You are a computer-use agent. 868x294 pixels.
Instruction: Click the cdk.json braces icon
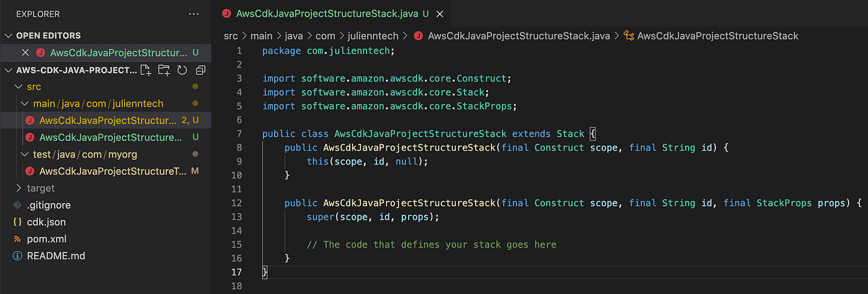17,222
